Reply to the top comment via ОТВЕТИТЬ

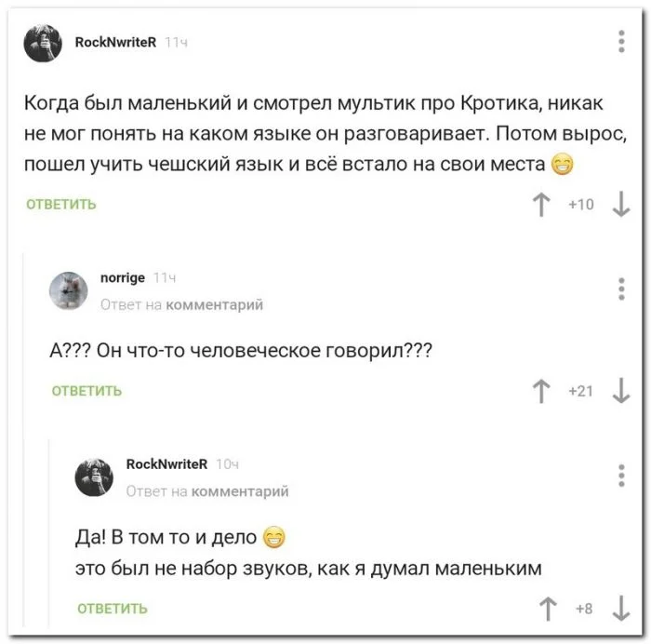click(x=60, y=205)
